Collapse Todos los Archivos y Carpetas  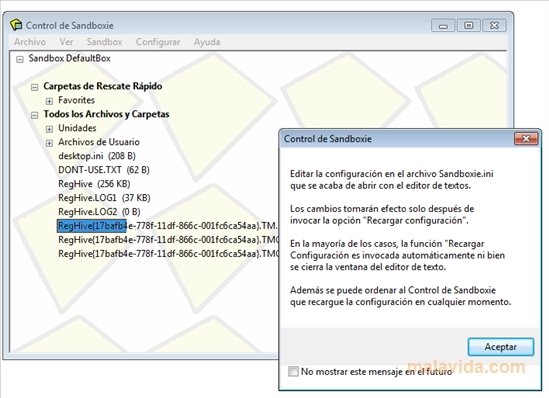tap(34, 115)
